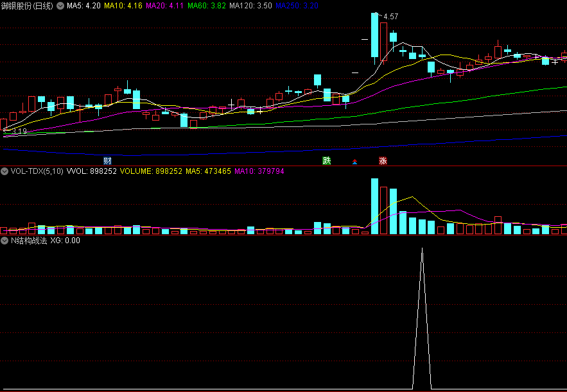Screen dimensions: 567x392
Task: Click the 财 financial marker icon
Action: (107, 160)
